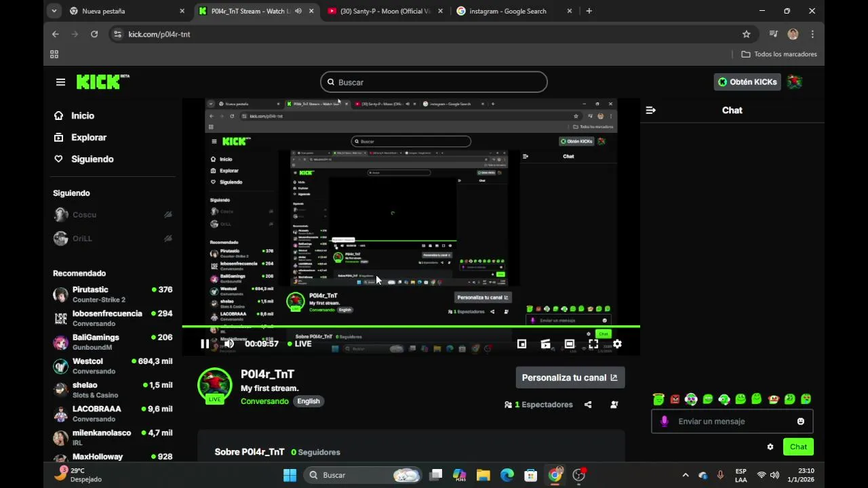This screenshot has height=488, width=868.
Task: Open Microsoft Edge from taskbar
Action: click(x=507, y=475)
